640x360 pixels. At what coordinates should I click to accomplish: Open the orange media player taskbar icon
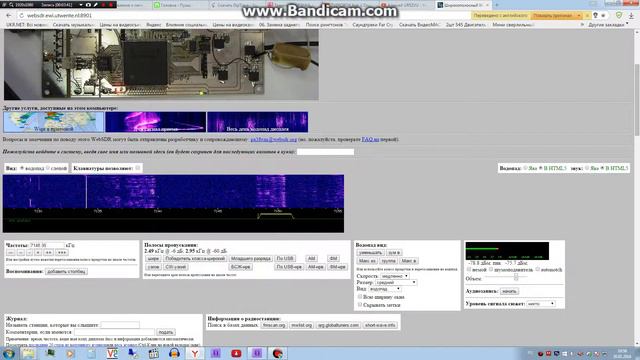pos(71,353)
